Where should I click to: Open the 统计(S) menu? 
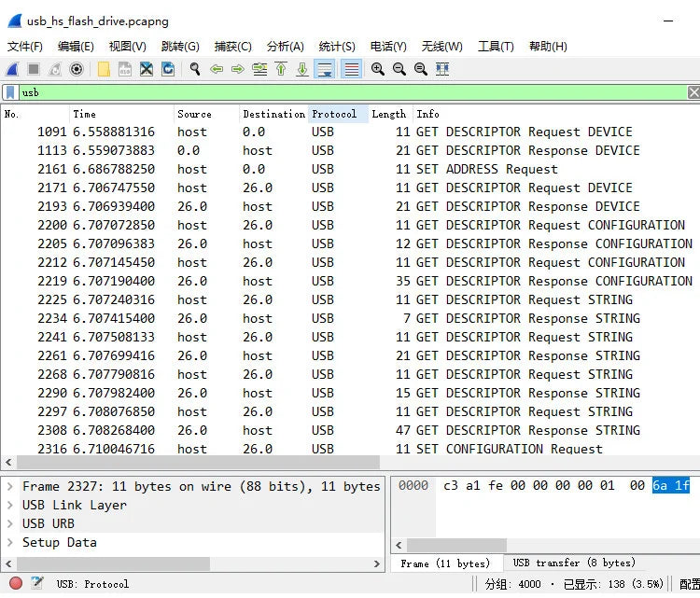[337, 47]
